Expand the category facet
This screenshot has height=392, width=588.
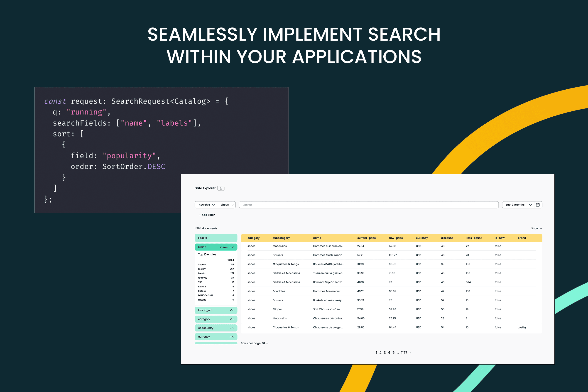(x=231, y=319)
